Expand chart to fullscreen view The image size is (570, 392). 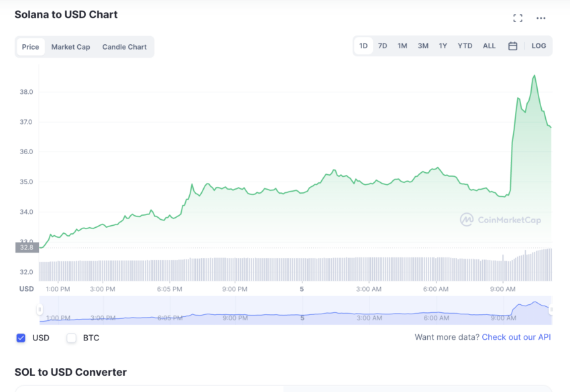point(517,18)
